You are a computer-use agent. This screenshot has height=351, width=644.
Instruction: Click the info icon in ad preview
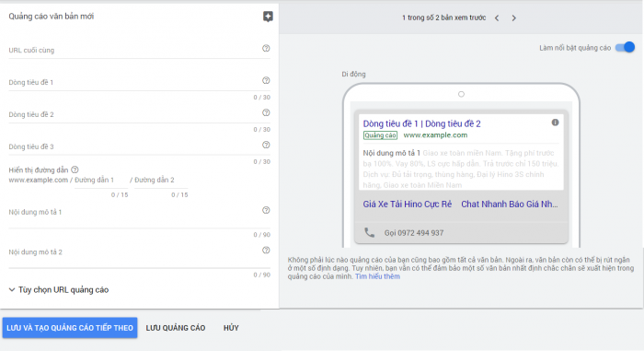[556, 123]
